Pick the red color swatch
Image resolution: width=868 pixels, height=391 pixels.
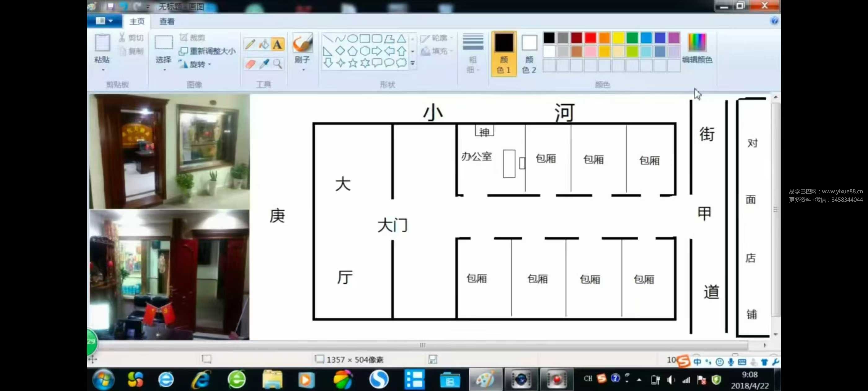(590, 38)
